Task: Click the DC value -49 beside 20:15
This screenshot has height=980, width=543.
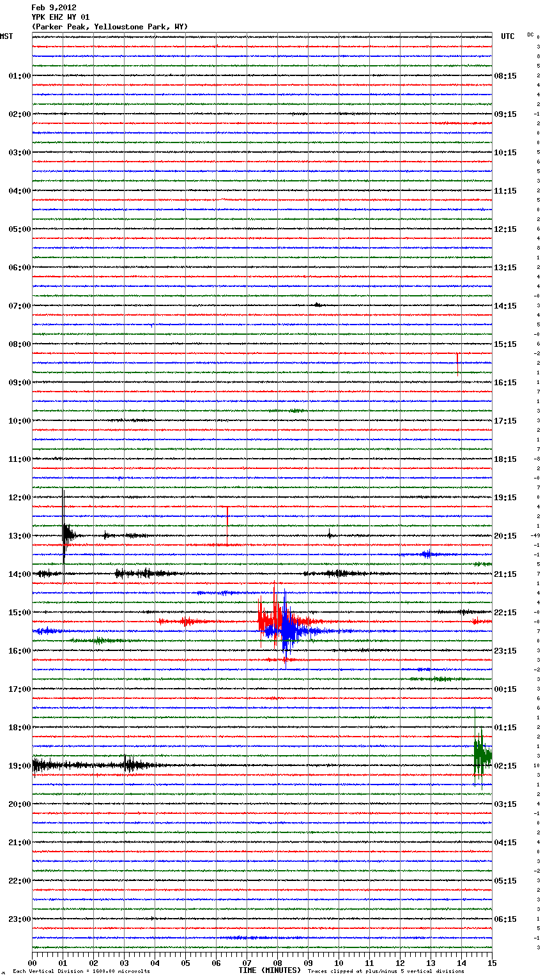Action: [x=535, y=535]
